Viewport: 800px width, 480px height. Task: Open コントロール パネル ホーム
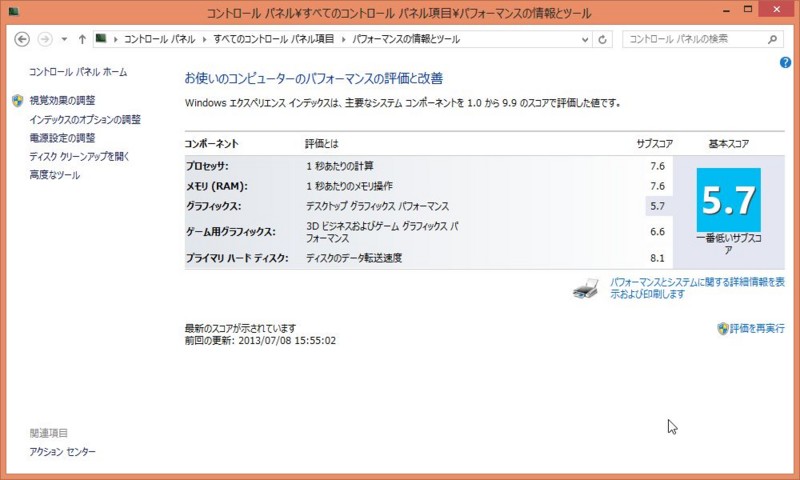[78, 72]
